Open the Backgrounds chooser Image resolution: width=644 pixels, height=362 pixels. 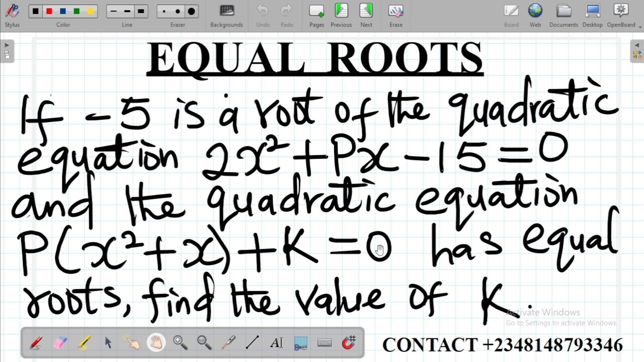click(226, 15)
